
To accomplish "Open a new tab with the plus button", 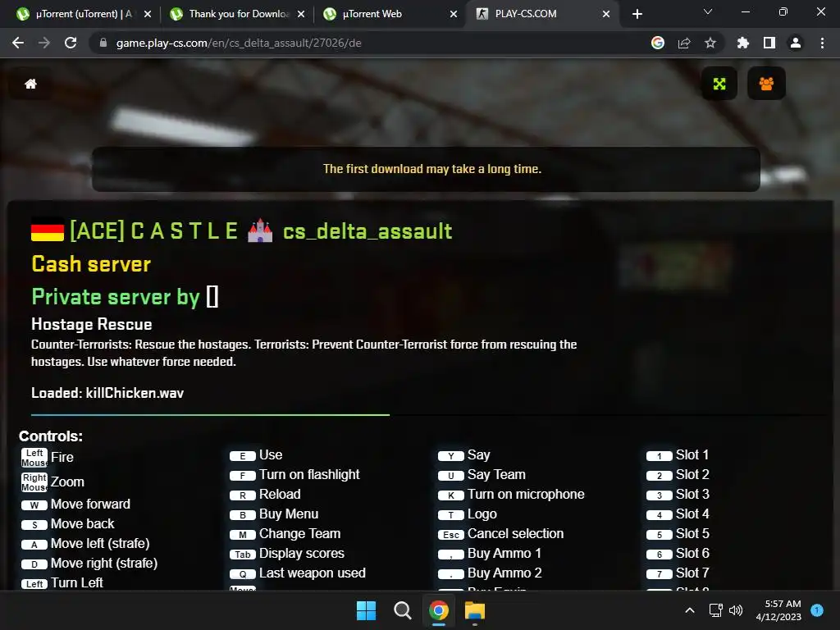I will point(637,14).
